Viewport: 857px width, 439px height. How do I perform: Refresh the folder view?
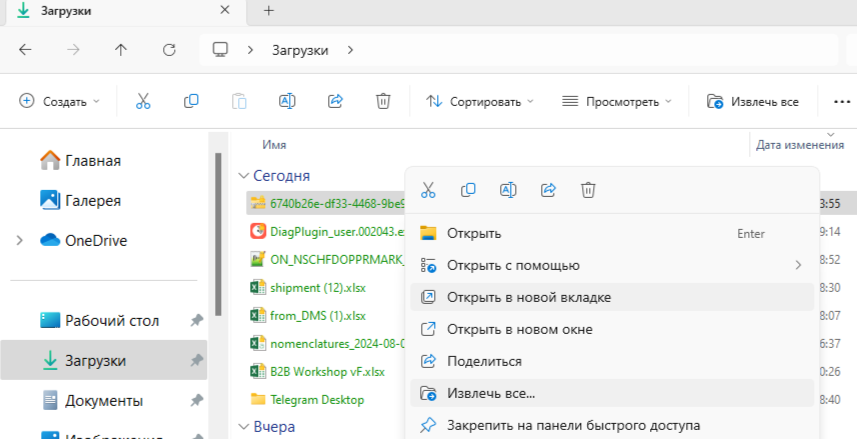click(x=169, y=50)
